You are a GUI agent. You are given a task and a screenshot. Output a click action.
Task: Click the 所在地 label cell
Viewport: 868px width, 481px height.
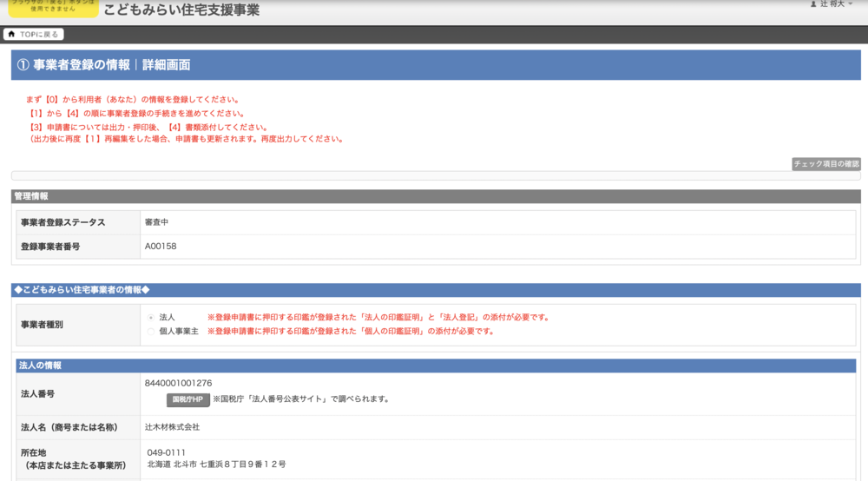[78, 459]
